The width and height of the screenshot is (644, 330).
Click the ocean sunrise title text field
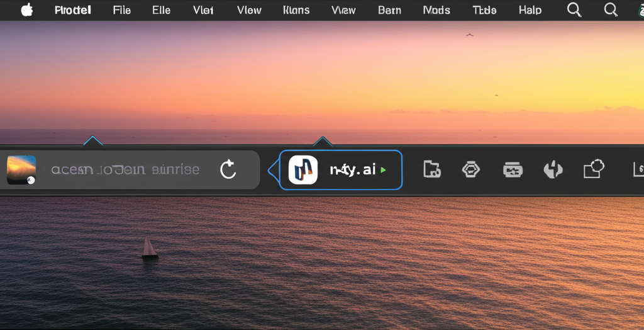coord(125,170)
